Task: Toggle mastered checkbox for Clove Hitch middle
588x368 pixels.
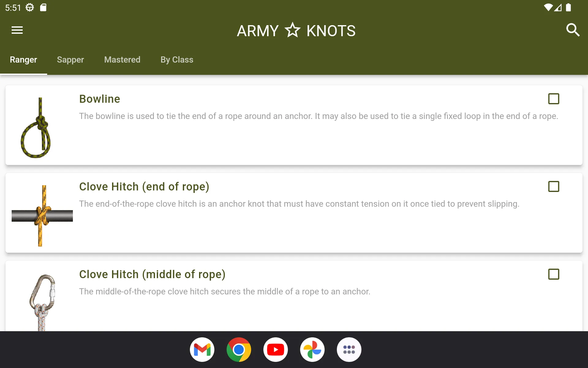Action: click(x=554, y=274)
